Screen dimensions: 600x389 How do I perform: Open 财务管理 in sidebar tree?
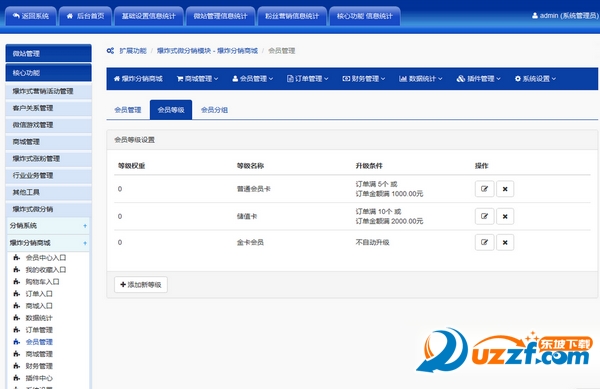[39, 366]
